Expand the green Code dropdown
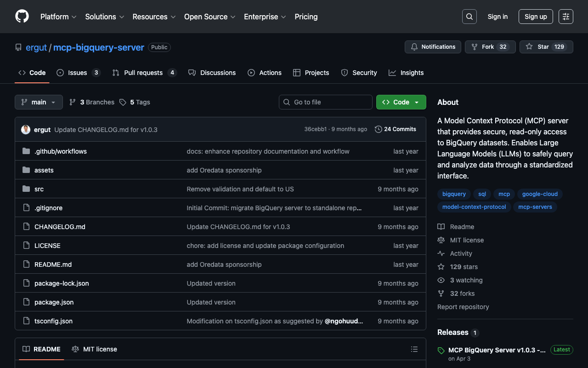The width and height of the screenshot is (588, 368). [401, 102]
